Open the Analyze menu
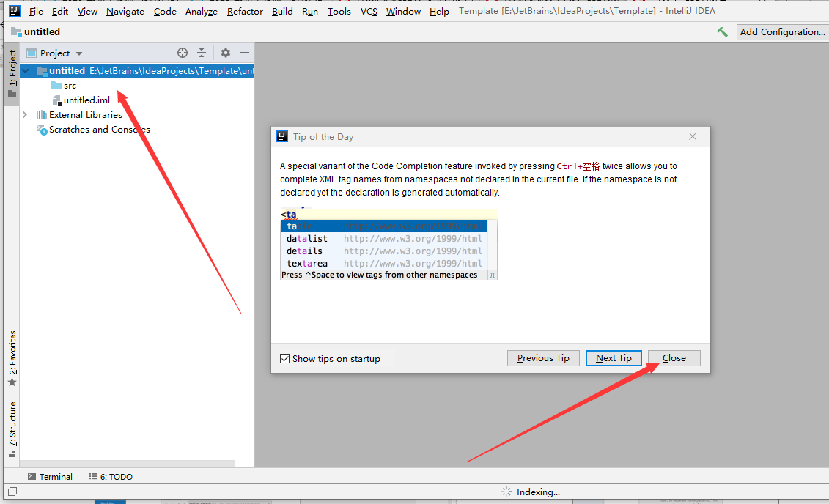 coord(202,11)
